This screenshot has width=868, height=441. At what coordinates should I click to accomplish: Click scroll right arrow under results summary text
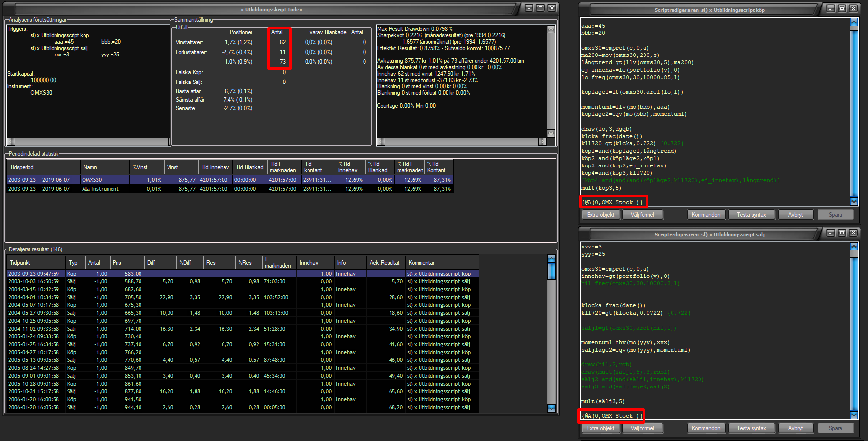point(542,142)
